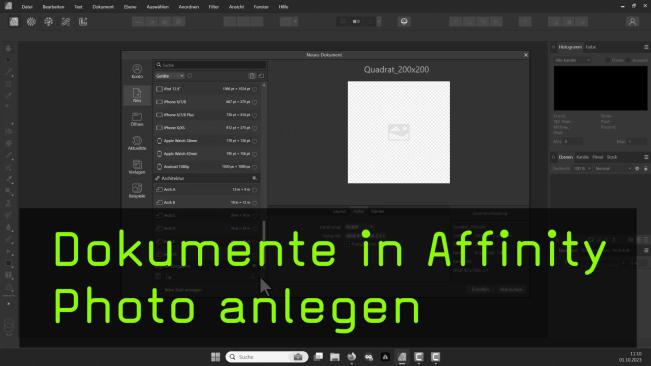Toggle favorite for the Android 1080p preset
Screen dimensions: 651x366
coord(255,167)
